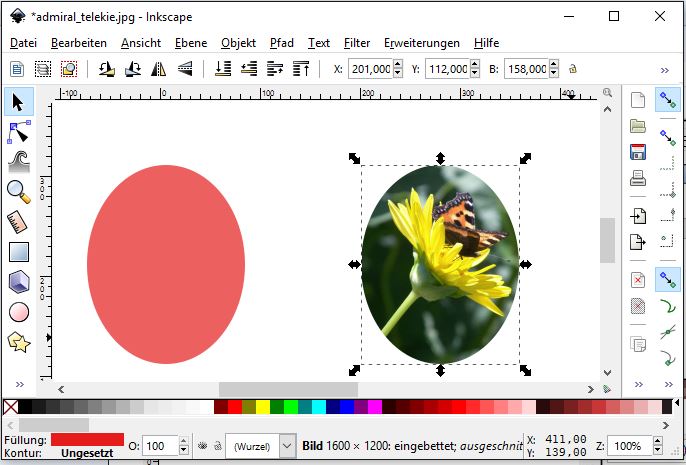Select the star and polygon tool

click(18, 342)
